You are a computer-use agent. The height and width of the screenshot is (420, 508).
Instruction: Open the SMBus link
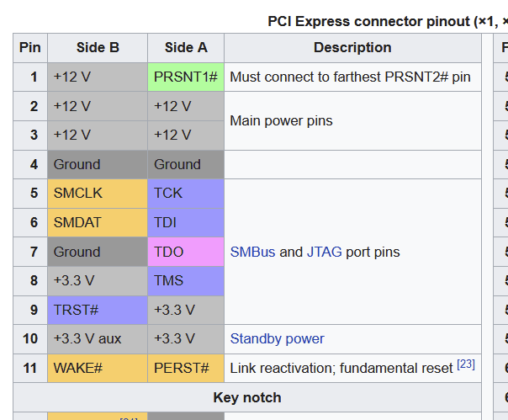[x=252, y=252]
